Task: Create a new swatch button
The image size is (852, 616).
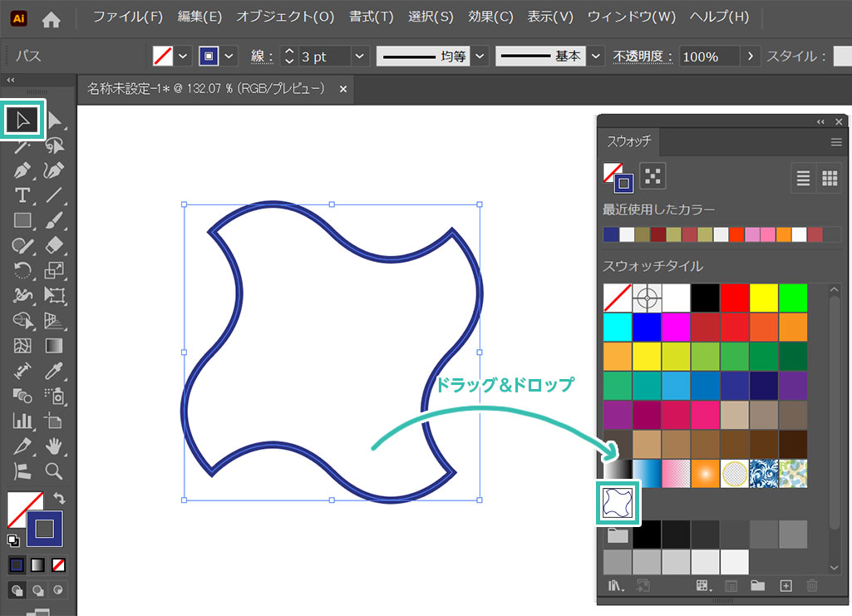Action: (786, 585)
